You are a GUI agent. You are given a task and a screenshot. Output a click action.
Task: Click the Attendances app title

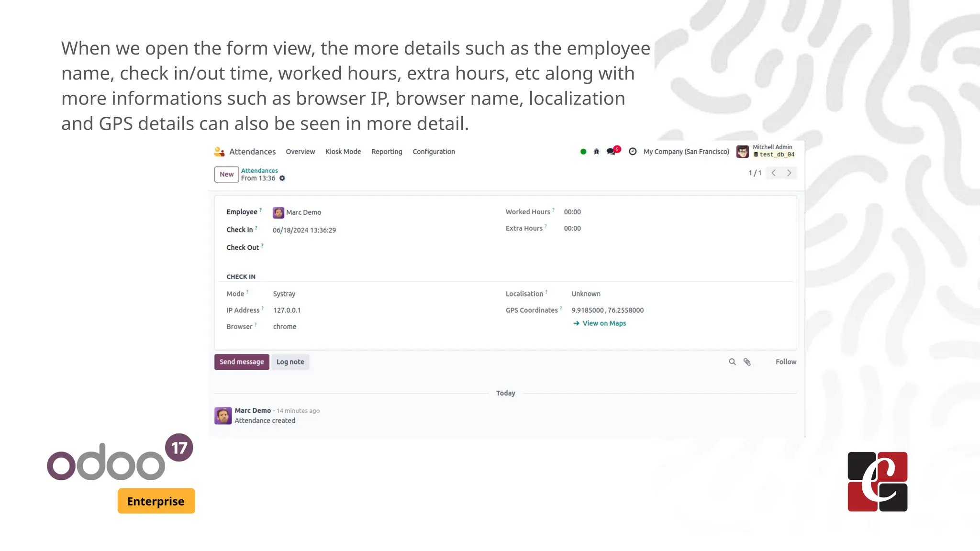(x=252, y=152)
